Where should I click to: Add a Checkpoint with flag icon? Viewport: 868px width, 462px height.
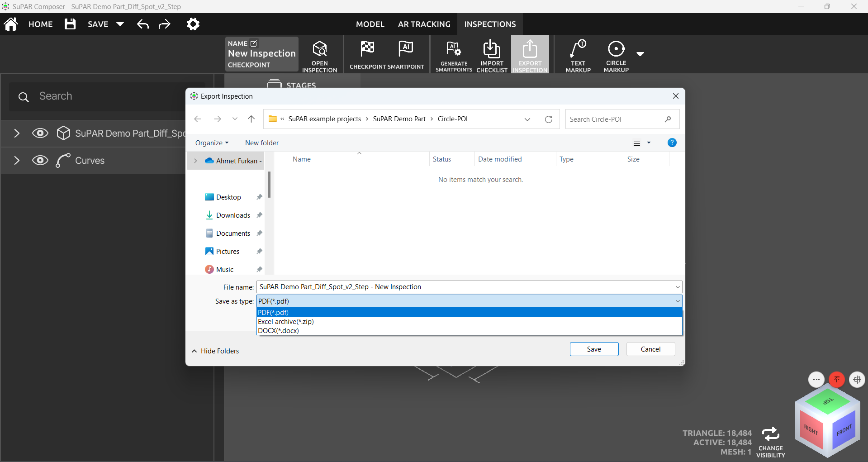(367, 55)
